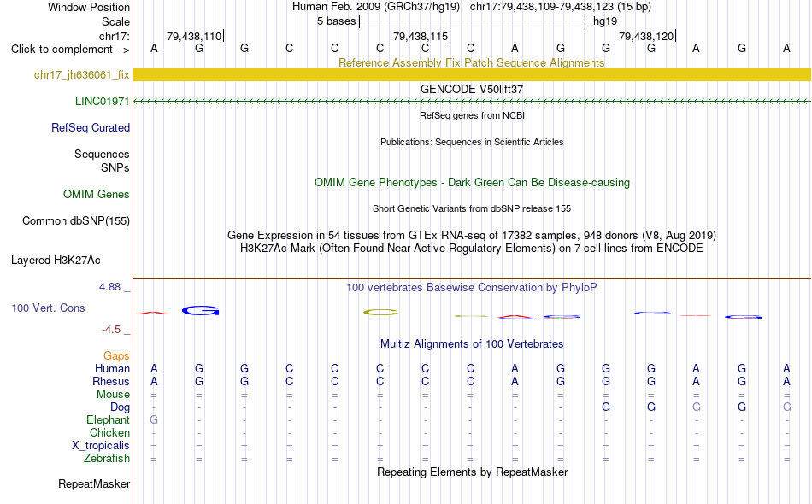Screen dimensions: 812x504
Task: Open the OMIM Genes track label
Action: pyautogui.click(x=97, y=194)
